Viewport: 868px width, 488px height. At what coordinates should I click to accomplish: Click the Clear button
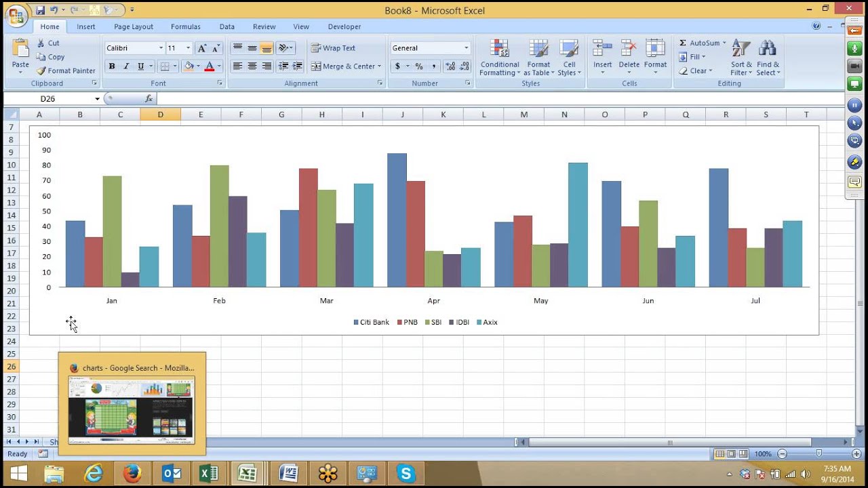(696, 70)
